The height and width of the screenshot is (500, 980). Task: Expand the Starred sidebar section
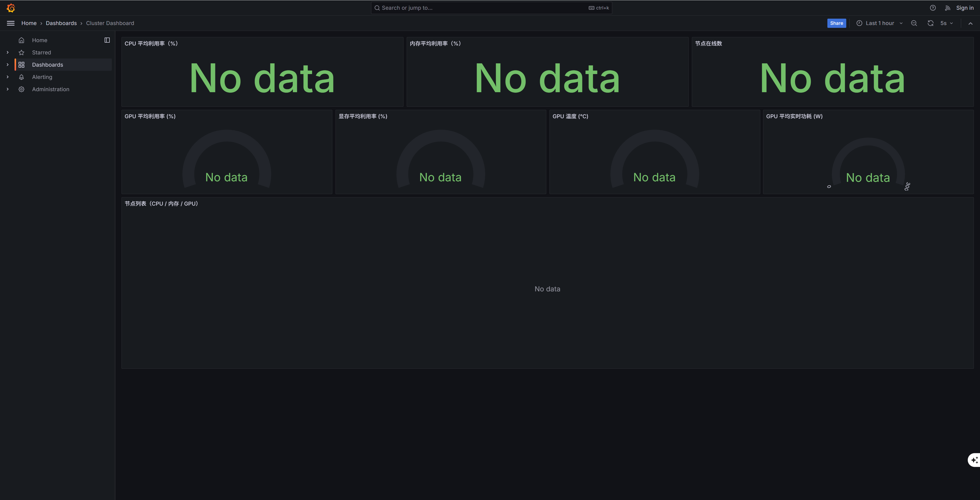(8, 53)
